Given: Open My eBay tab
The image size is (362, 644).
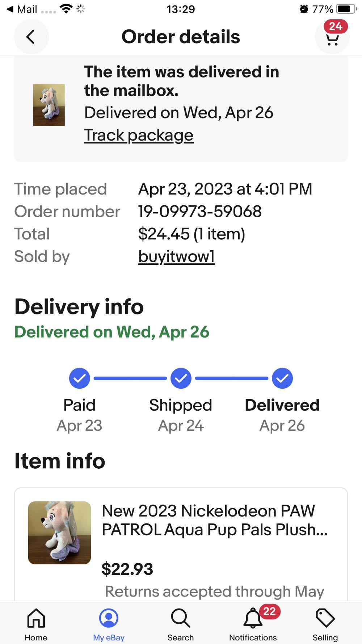Looking at the screenshot, I should tap(109, 624).
